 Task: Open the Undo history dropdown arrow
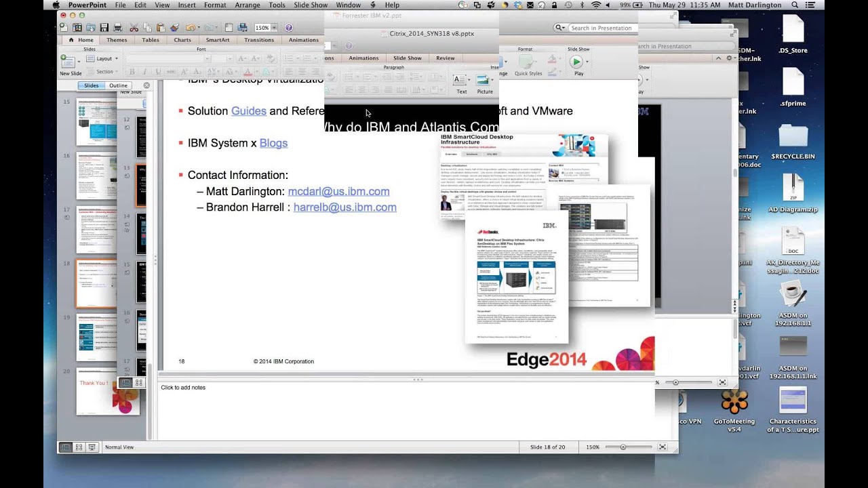point(198,28)
